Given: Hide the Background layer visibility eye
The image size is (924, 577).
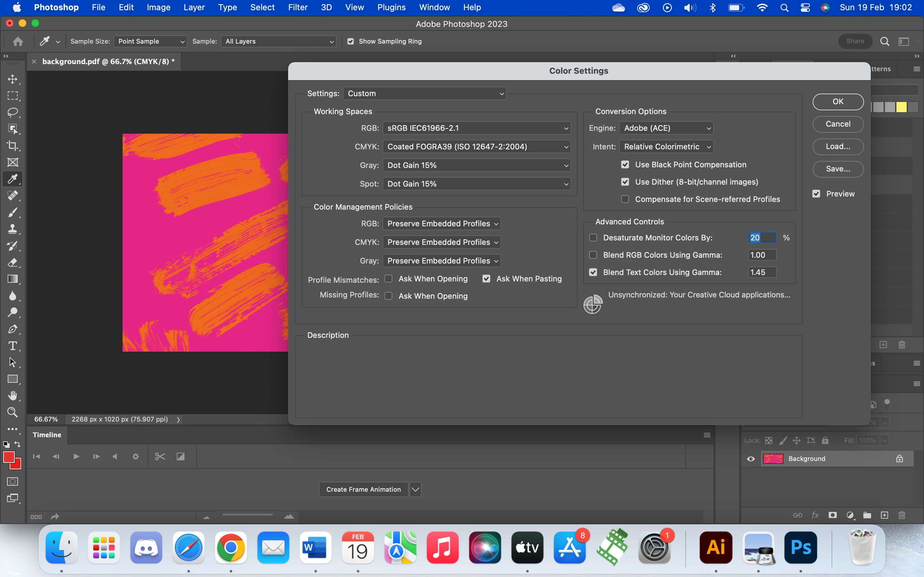Looking at the screenshot, I should (751, 459).
